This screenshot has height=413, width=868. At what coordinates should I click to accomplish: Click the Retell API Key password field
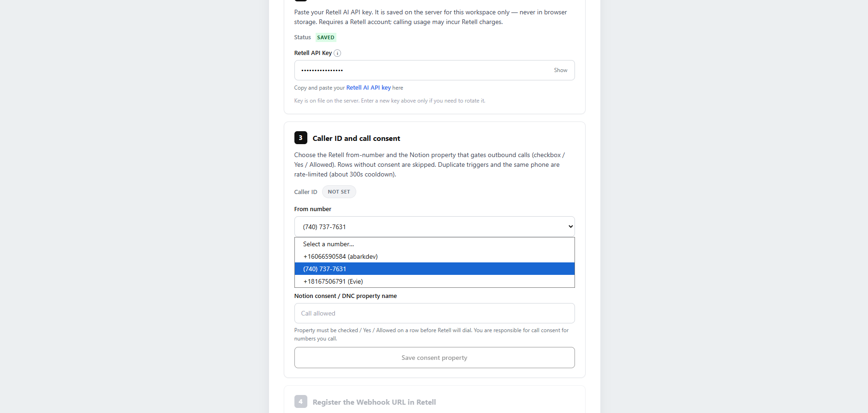[x=424, y=70]
